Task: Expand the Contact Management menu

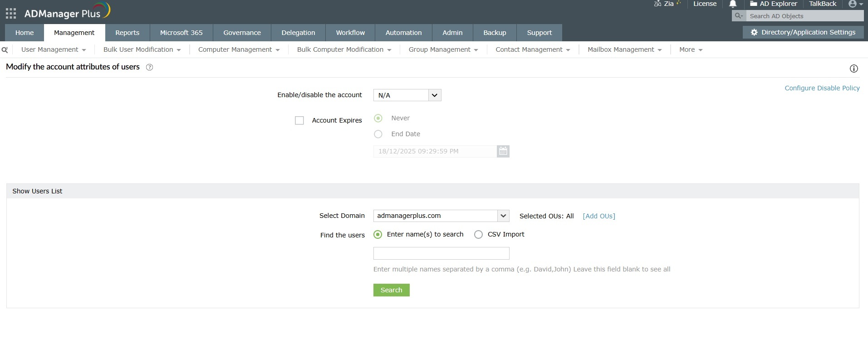Action: click(533, 49)
